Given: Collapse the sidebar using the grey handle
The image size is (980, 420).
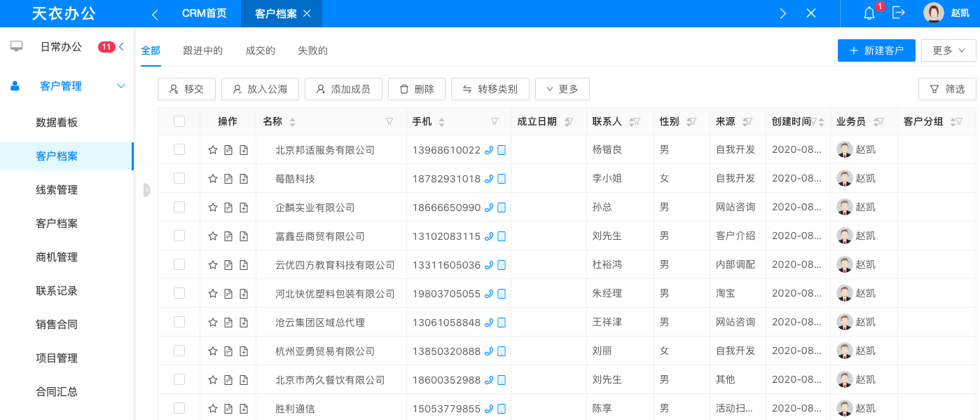Looking at the screenshot, I should [x=146, y=190].
